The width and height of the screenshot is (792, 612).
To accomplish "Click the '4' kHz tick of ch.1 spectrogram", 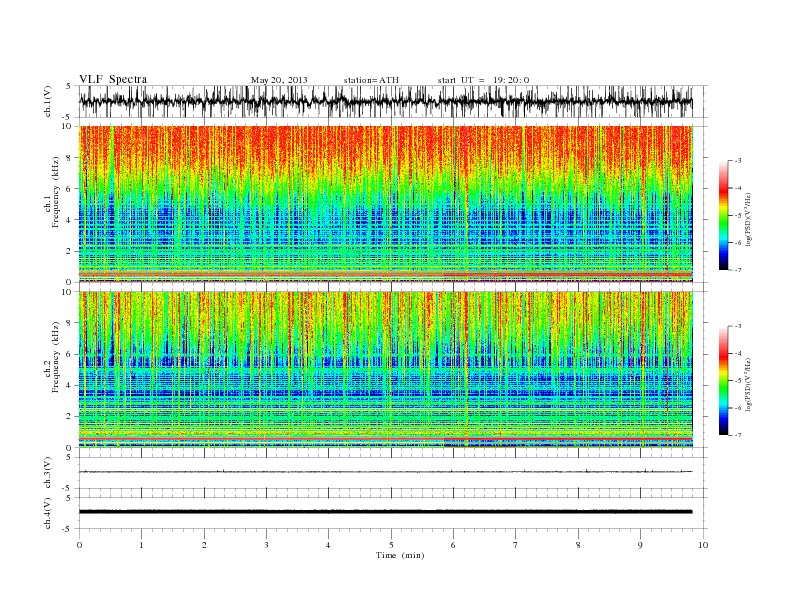I will [70, 220].
